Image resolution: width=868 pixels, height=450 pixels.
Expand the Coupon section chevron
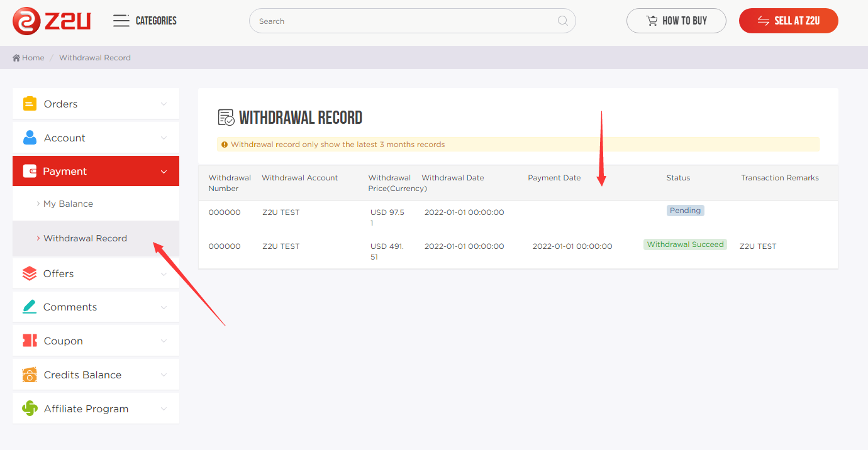pyautogui.click(x=164, y=341)
